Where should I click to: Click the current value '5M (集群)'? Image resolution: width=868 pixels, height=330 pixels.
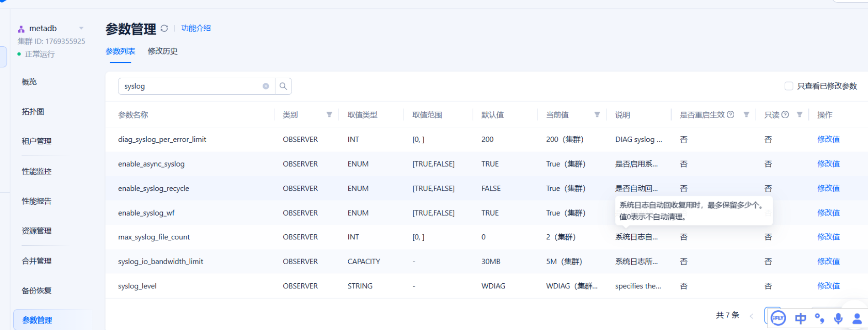(564, 261)
